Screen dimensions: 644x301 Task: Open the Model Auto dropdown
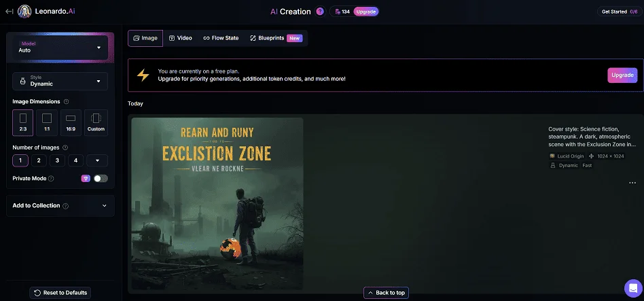coord(60,48)
